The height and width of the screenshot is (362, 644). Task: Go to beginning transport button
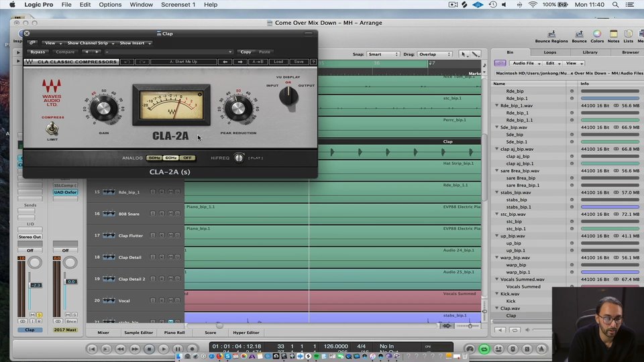[92, 349]
